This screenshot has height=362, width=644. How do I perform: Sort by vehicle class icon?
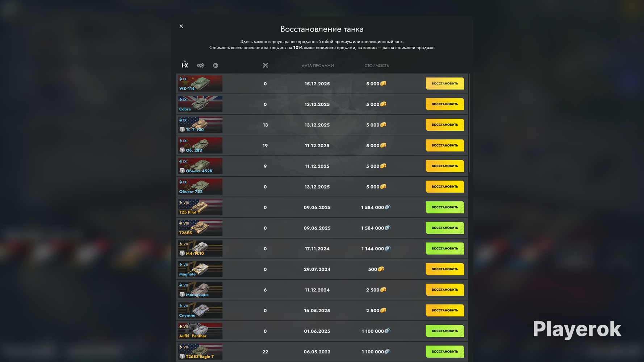(x=201, y=66)
